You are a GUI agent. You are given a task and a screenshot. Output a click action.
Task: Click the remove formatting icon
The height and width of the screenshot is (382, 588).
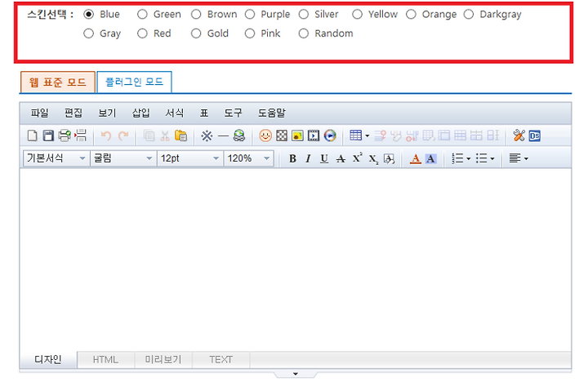[x=390, y=159]
